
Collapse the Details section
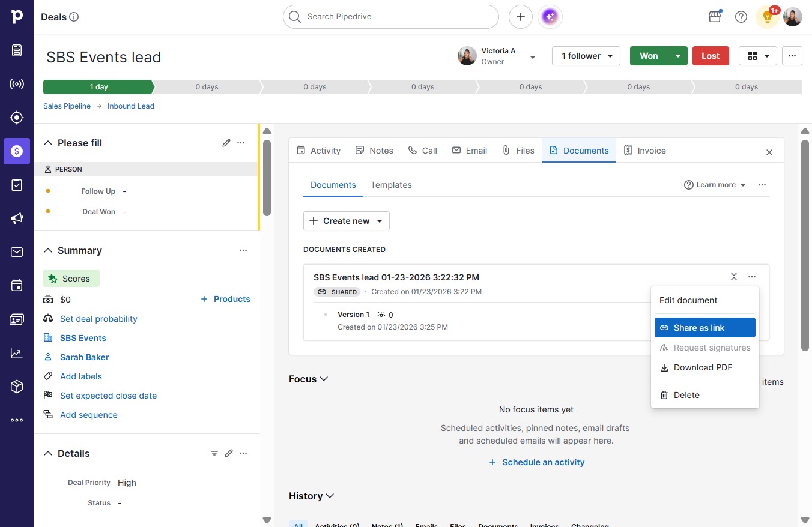[x=48, y=453]
